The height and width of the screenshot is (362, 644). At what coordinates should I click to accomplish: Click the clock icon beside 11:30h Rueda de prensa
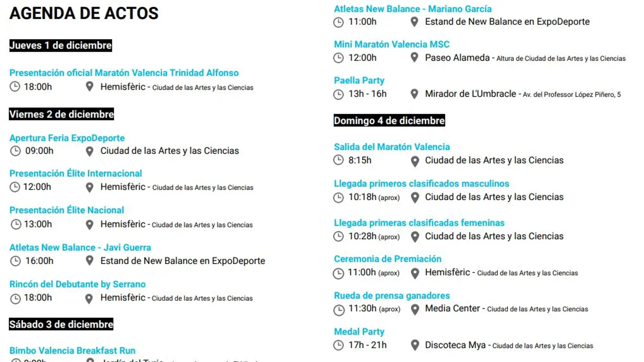click(339, 310)
